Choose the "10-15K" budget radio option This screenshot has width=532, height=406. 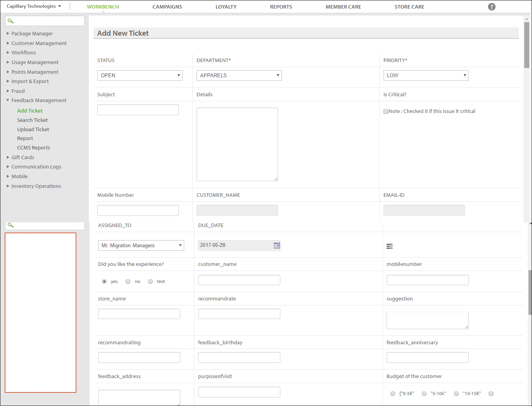[x=456, y=394]
